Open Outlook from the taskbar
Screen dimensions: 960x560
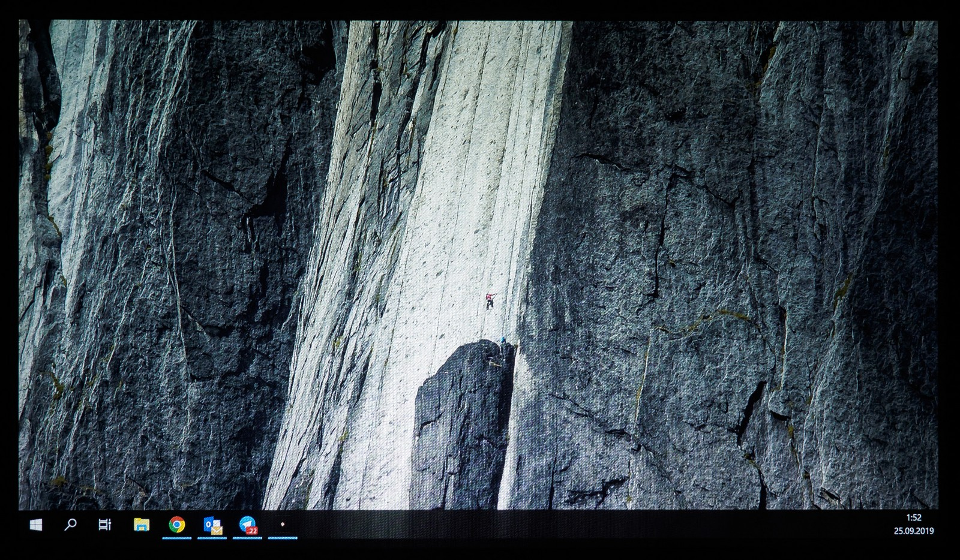point(212,526)
